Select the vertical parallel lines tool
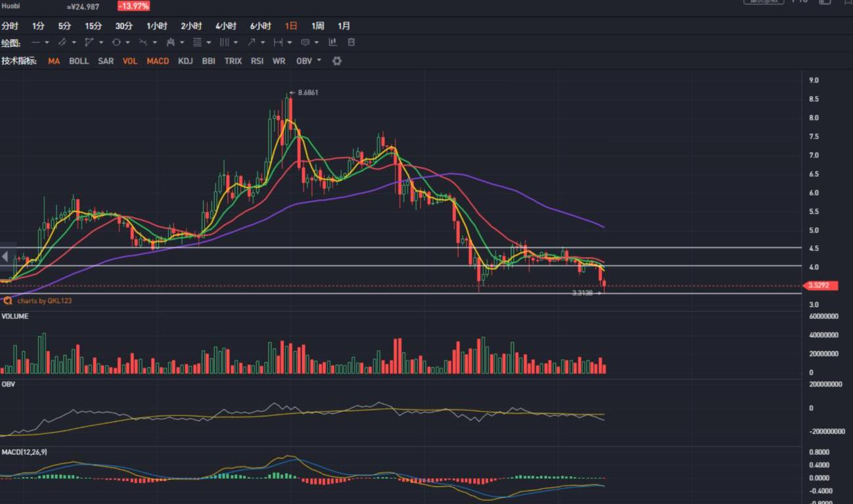The image size is (853, 504). [x=224, y=42]
